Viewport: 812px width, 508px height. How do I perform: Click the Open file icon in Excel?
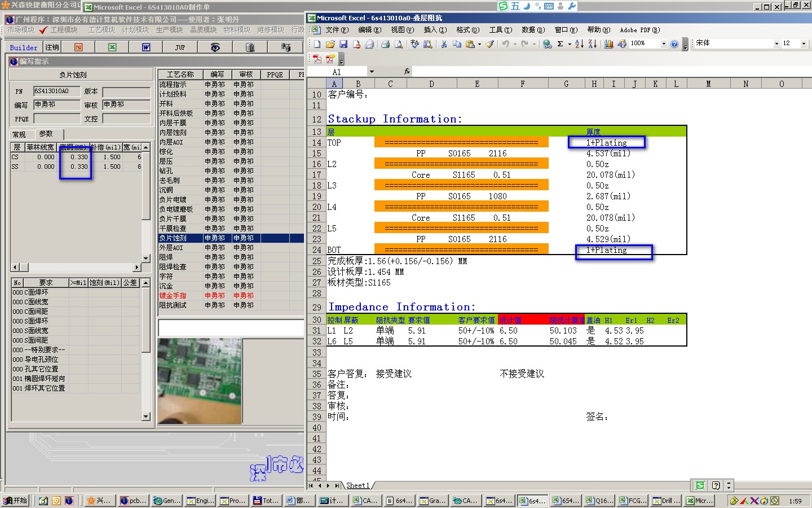[330, 43]
